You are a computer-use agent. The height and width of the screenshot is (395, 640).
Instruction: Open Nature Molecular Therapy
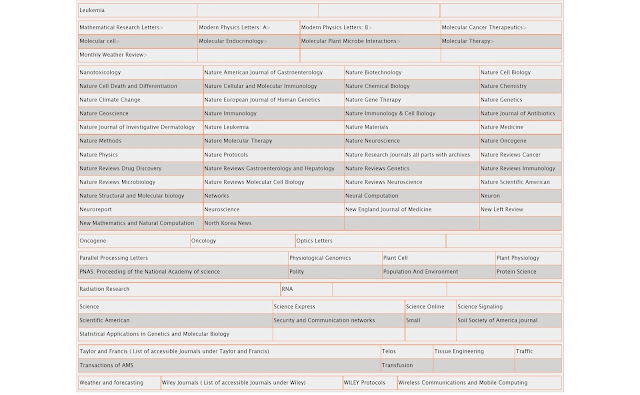click(238, 141)
